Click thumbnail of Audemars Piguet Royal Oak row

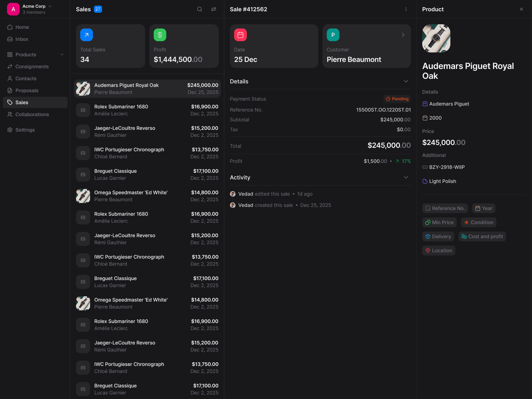coord(83,89)
